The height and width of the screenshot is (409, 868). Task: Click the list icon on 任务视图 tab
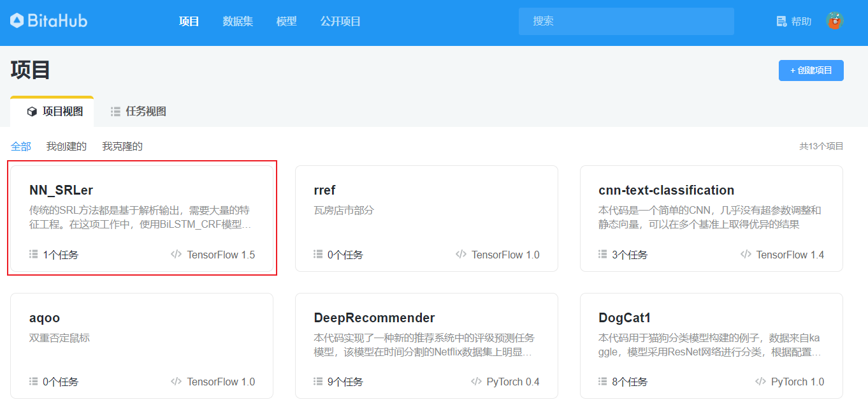click(x=115, y=112)
